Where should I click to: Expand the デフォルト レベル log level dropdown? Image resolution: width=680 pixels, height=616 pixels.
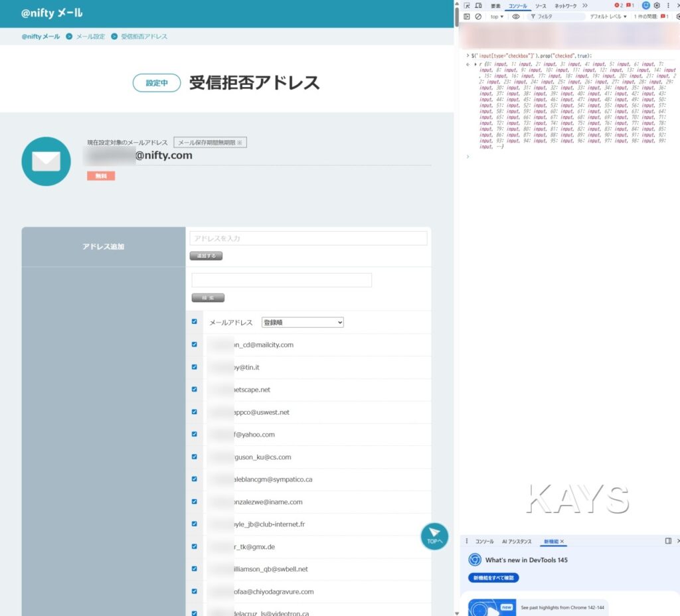(x=608, y=17)
